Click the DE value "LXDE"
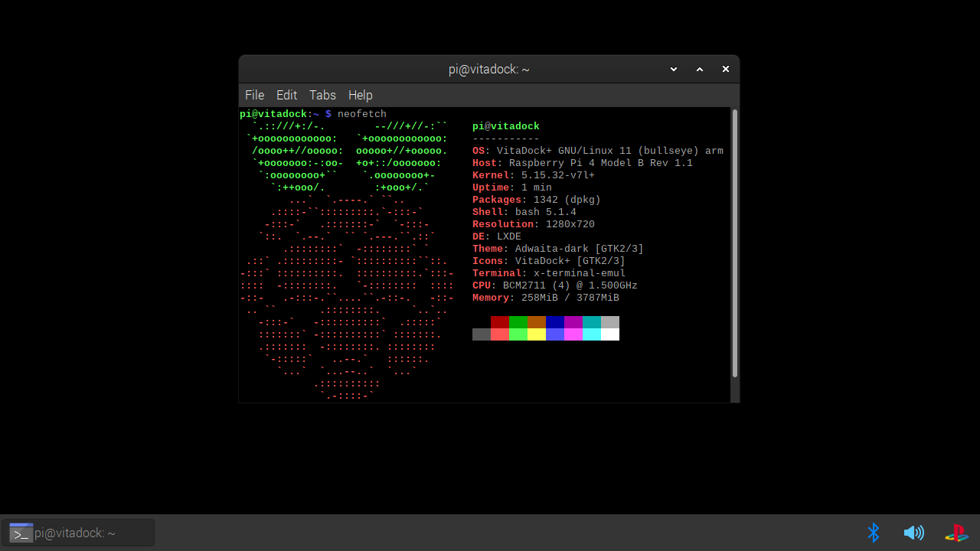 pos(509,236)
